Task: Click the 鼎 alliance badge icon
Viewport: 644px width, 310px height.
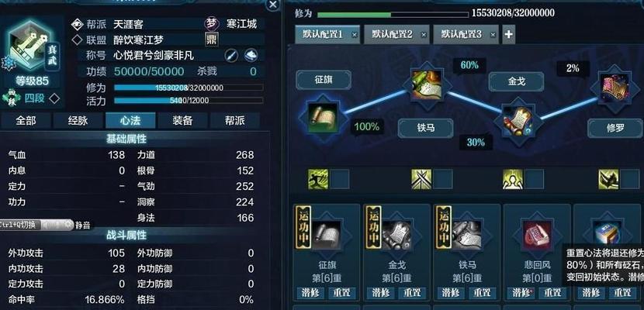Action: point(212,40)
